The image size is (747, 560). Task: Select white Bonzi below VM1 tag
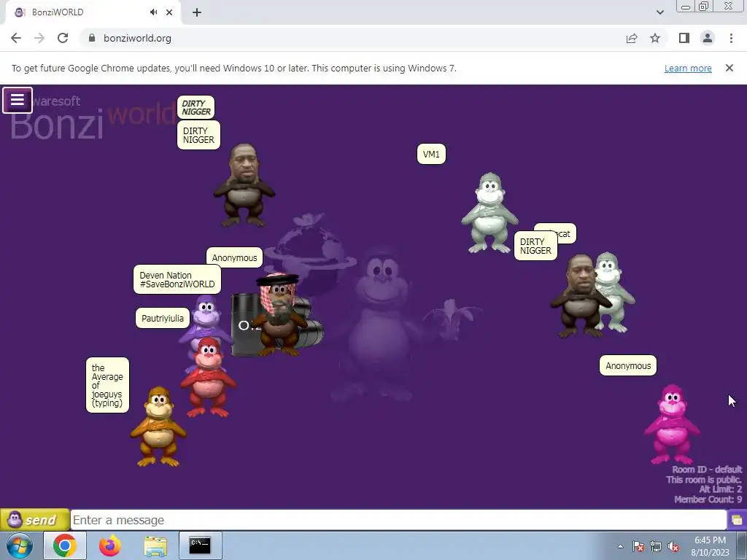[x=489, y=212]
